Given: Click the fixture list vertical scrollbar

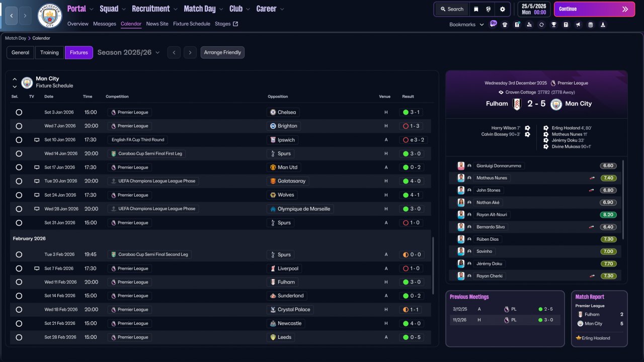Looking at the screenshot, I should pyautogui.click(x=433, y=265).
